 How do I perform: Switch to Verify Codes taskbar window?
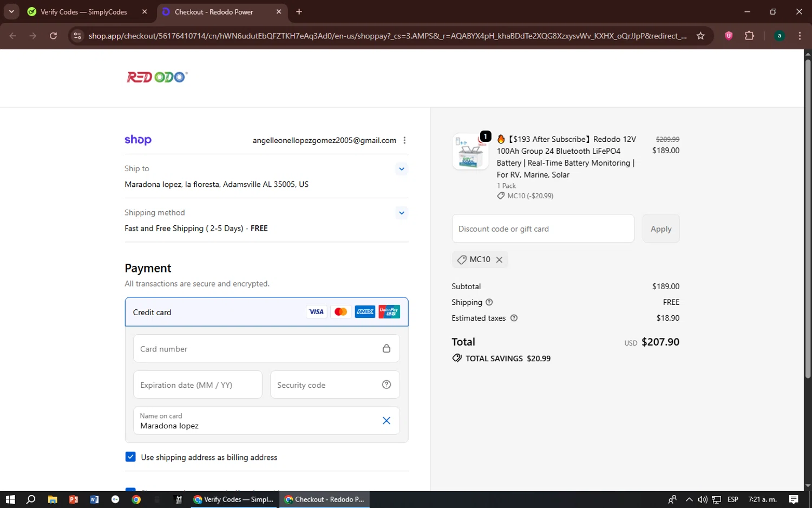coord(234,499)
